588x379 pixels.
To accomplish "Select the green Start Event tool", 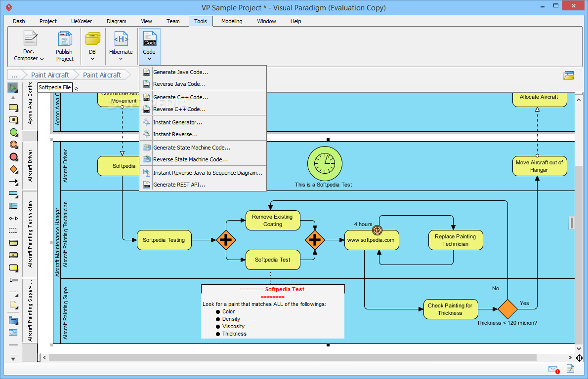I will click(x=13, y=132).
